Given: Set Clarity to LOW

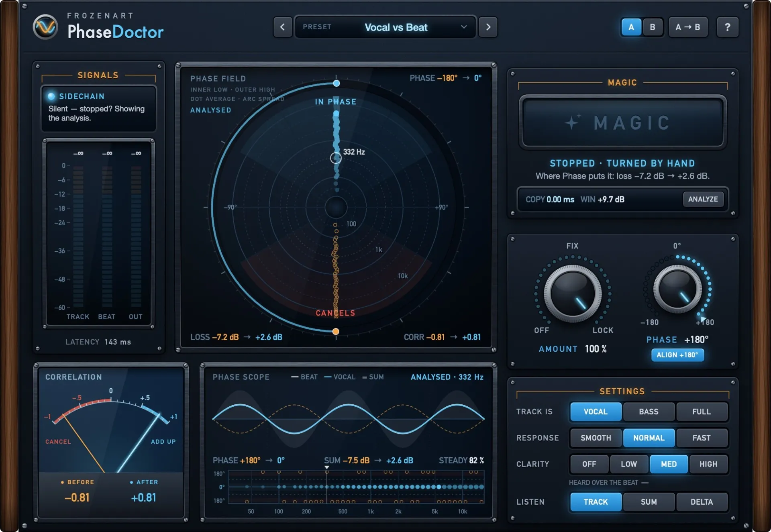Looking at the screenshot, I should click(x=629, y=464).
